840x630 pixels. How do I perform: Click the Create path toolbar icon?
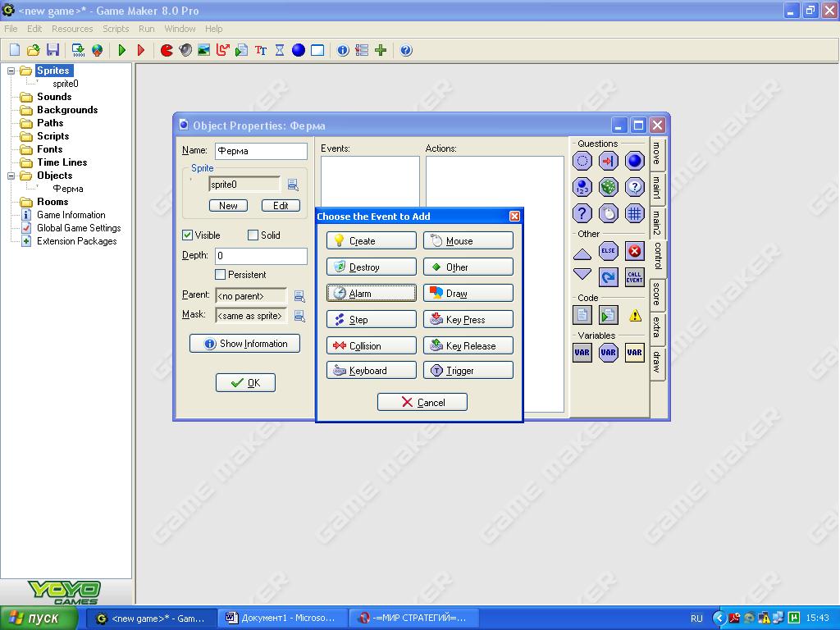[x=223, y=50]
